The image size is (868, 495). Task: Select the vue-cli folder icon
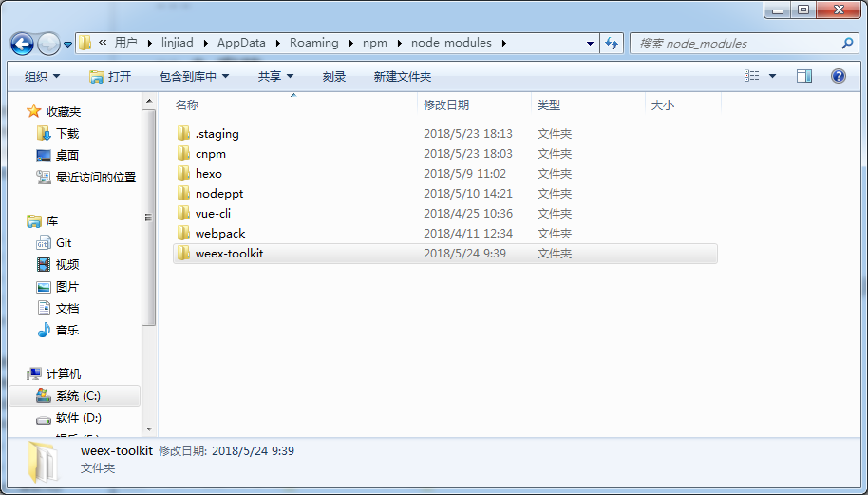[184, 213]
